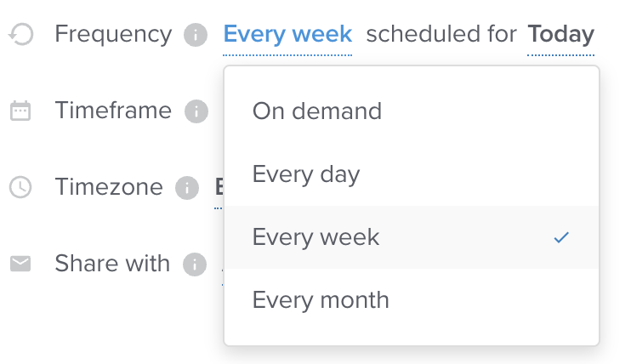The height and width of the screenshot is (364, 631).
Task: Click the Timeframe calendar icon
Action: coord(20,111)
